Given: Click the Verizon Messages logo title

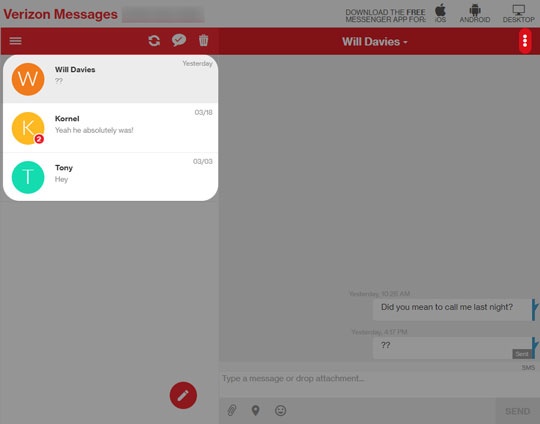Looking at the screenshot, I should pyautogui.click(x=61, y=14).
